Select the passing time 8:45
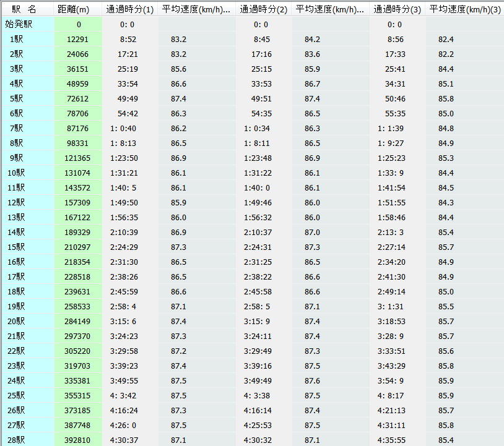The height and width of the screenshot is (446, 504). (x=262, y=39)
